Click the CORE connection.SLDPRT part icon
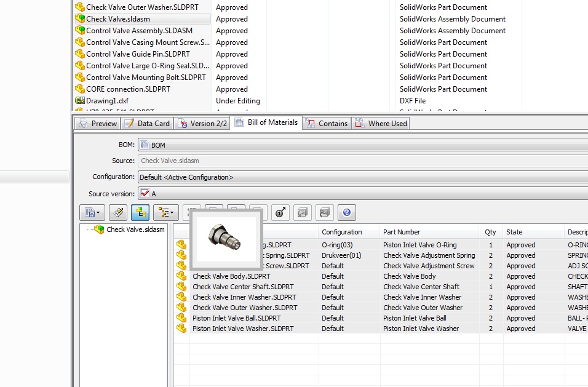Screen dimensions: 588x387 [80, 89]
